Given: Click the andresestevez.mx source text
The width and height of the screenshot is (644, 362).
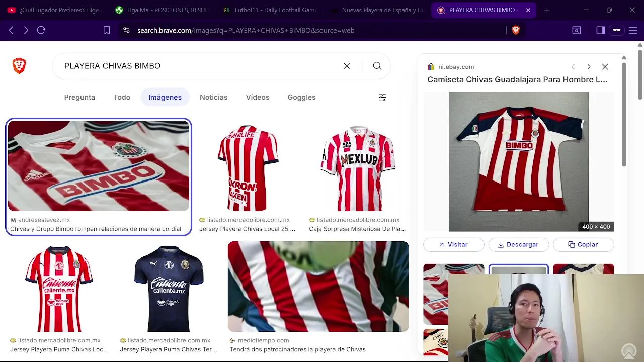Looking at the screenshot, I should click(x=44, y=220).
